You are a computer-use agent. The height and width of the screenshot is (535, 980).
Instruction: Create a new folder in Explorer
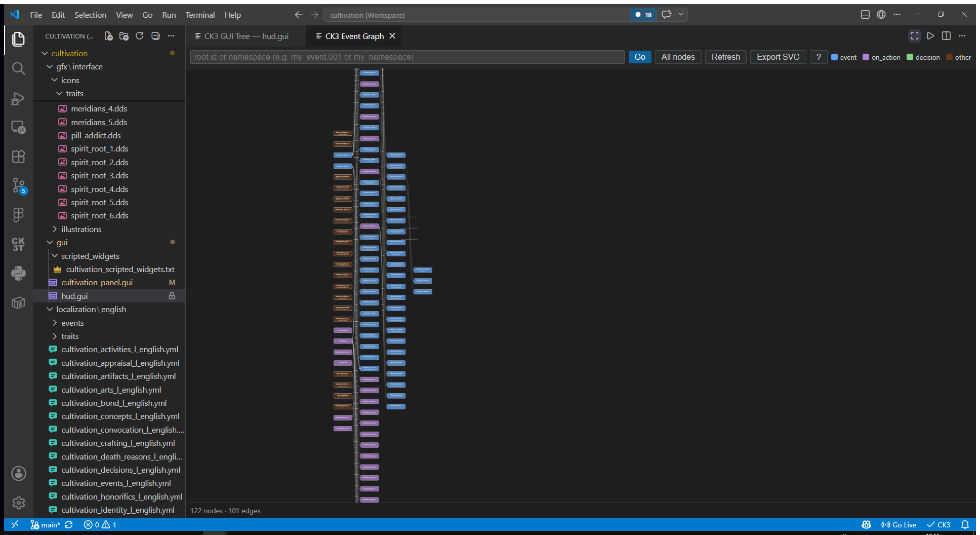coord(124,36)
